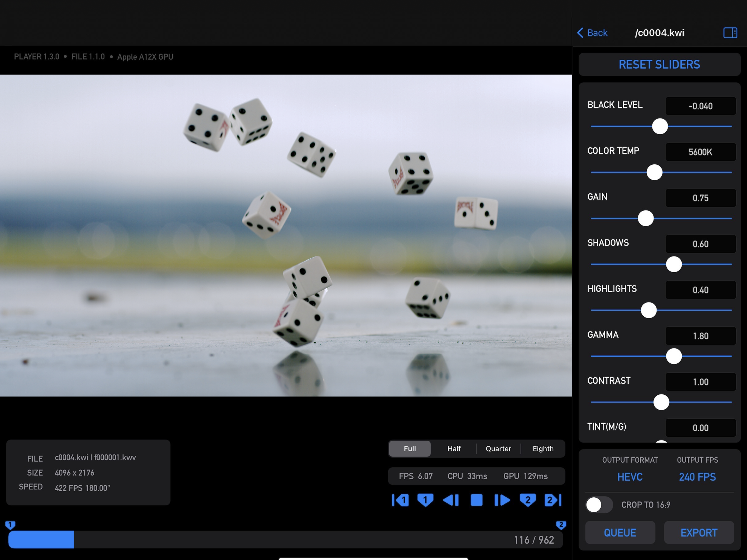The width and height of the screenshot is (747, 560).
Task: Click PLAYER 1.3.0 version text
Action: 36,56
